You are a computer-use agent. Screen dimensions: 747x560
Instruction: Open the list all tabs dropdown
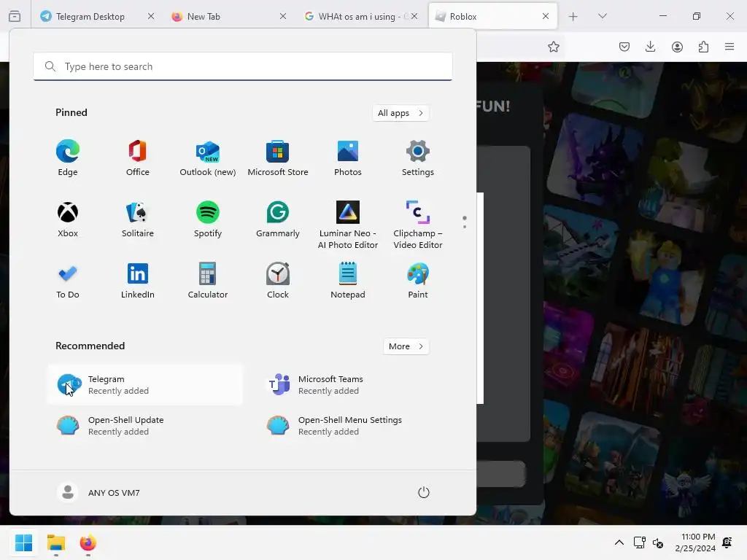[602, 16]
